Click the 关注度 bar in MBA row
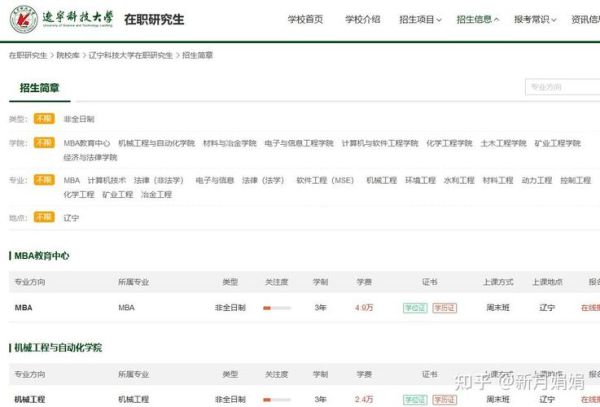The image size is (600, 407). [277, 308]
